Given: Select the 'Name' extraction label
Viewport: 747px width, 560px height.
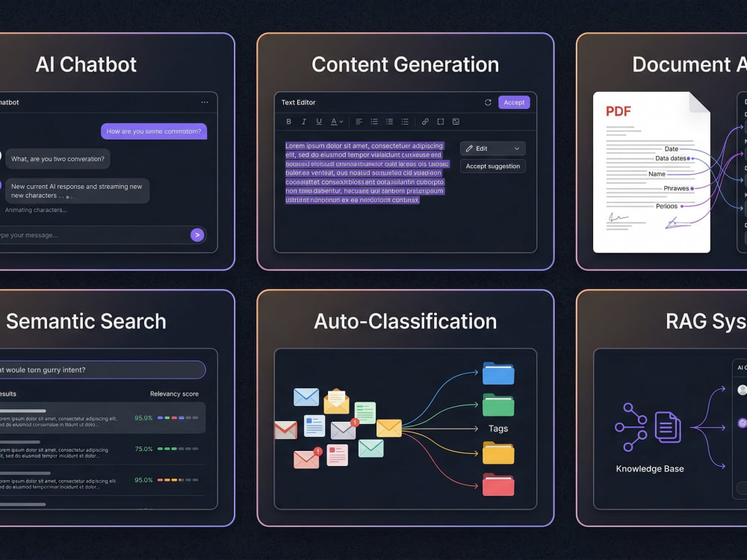Looking at the screenshot, I should (x=657, y=174).
